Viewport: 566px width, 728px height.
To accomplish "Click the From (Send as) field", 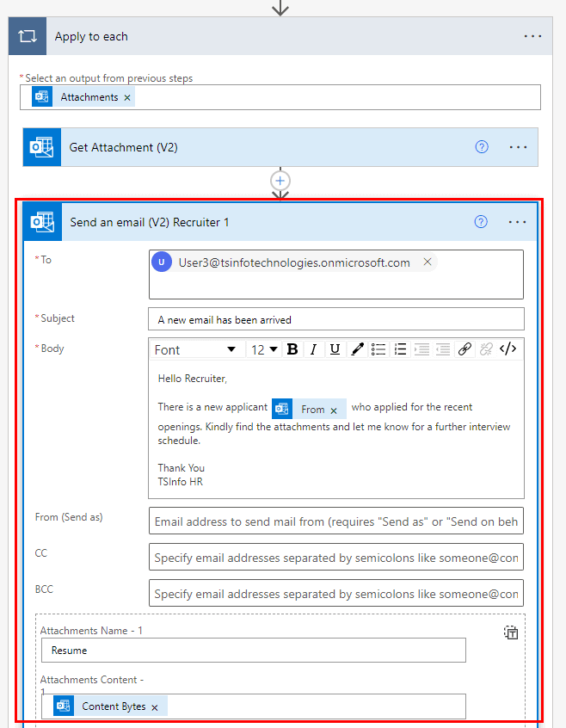I will [336, 521].
